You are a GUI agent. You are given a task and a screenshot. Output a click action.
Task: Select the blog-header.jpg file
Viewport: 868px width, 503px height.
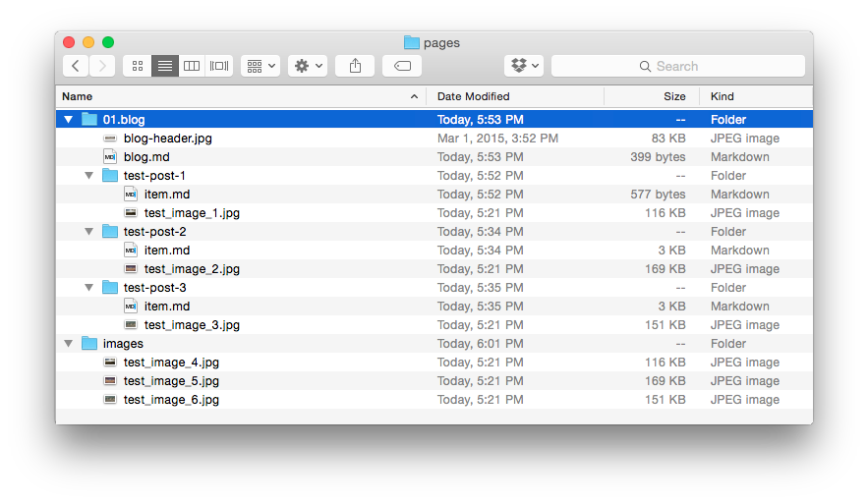167,139
